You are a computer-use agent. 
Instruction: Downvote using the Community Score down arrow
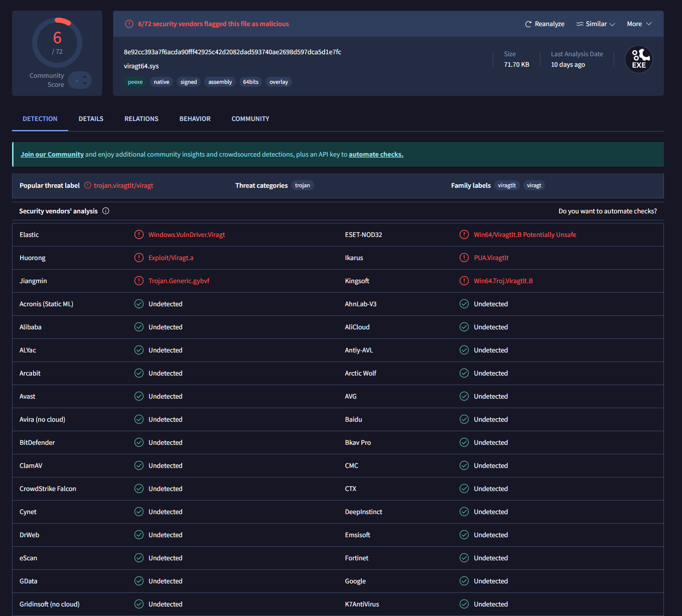click(x=84, y=83)
